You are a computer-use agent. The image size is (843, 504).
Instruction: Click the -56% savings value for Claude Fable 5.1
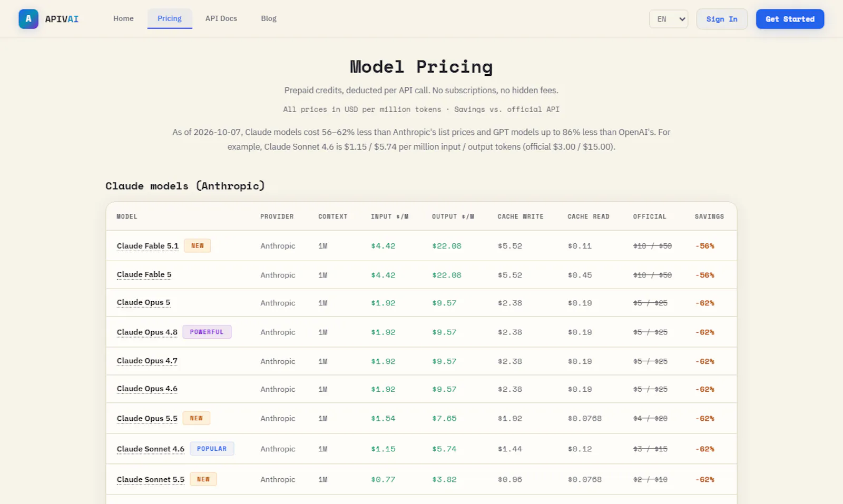click(705, 246)
